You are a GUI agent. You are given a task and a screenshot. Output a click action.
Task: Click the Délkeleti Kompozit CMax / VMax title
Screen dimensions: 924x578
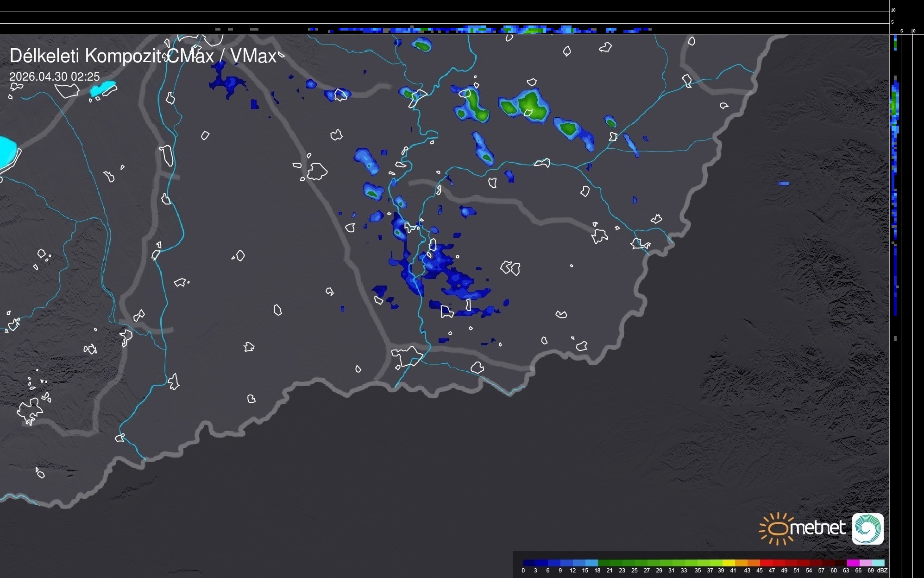pyautogui.click(x=143, y=56)
